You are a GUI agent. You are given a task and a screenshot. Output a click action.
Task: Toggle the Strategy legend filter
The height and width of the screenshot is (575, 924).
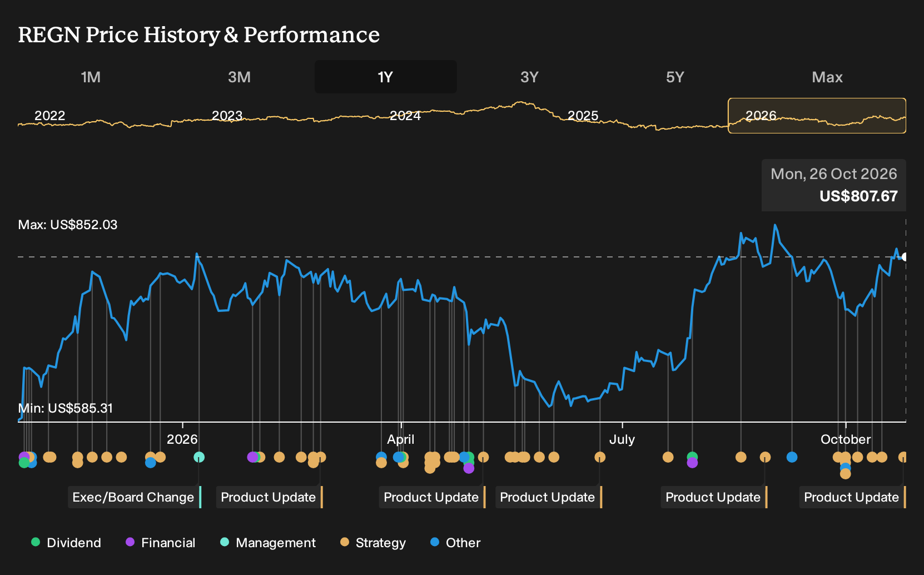372,543
